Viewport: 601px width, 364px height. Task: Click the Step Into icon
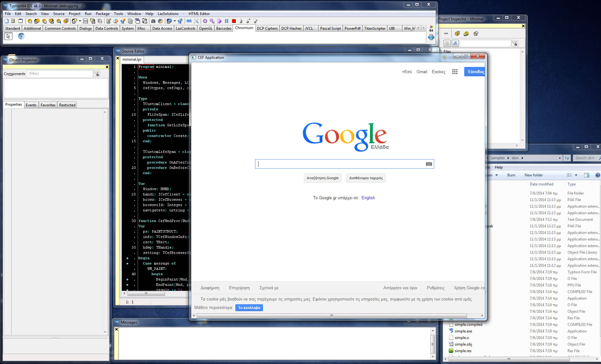tap(241, 21)
